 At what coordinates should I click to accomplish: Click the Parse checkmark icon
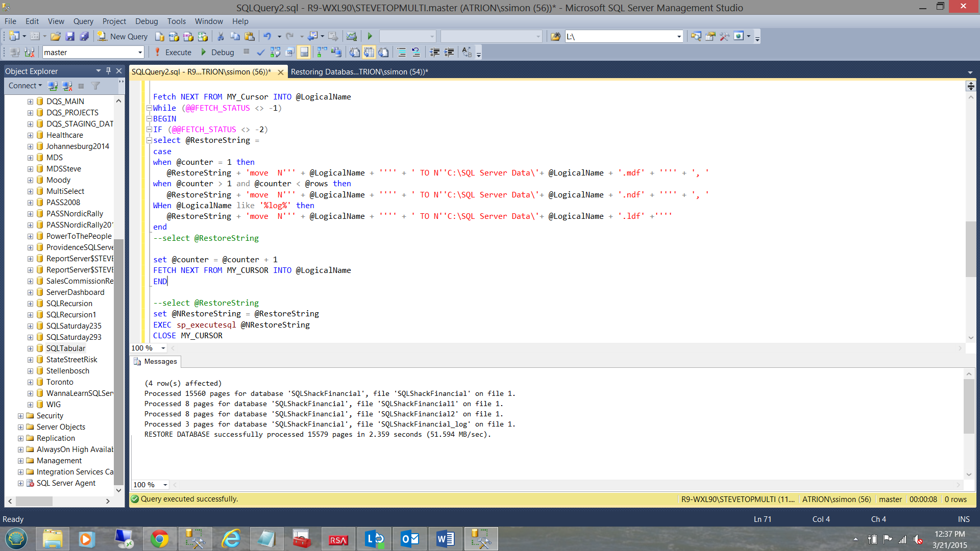coord(260,52)
